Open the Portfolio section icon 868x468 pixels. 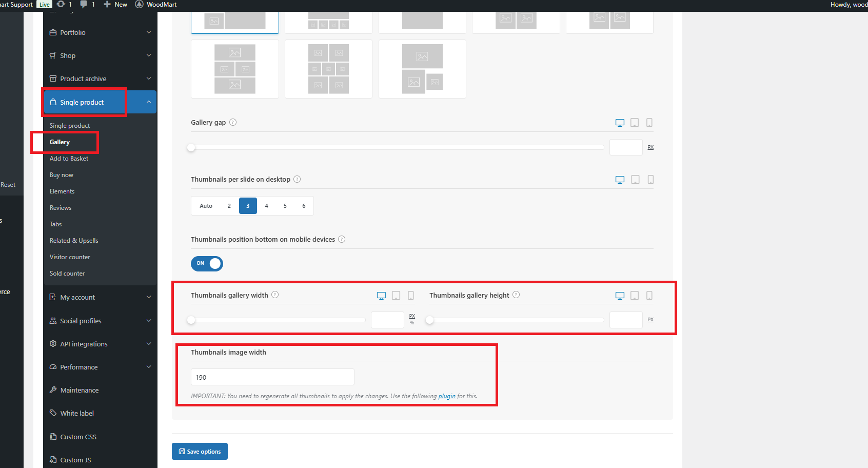pyautogui.click(x=53, y=32)
